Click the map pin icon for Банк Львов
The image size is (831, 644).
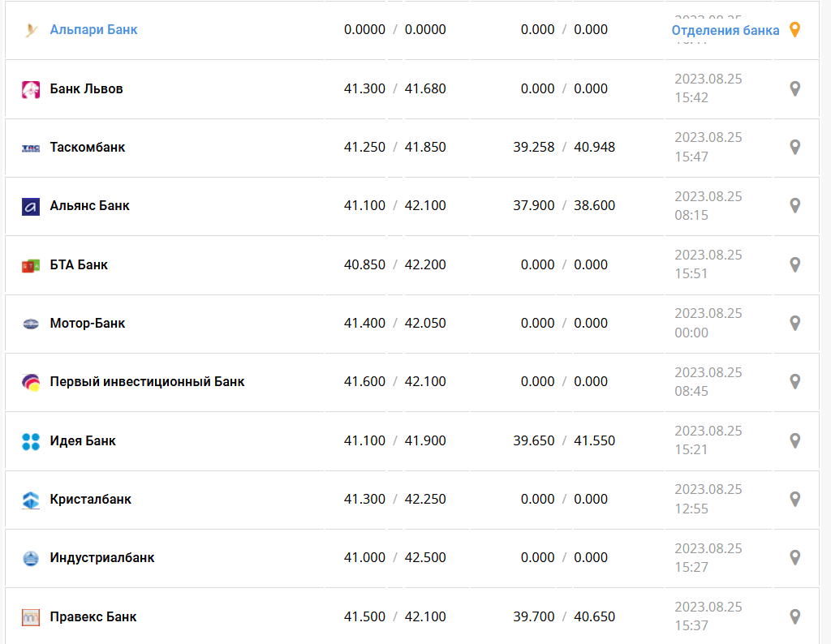point(795,88)
